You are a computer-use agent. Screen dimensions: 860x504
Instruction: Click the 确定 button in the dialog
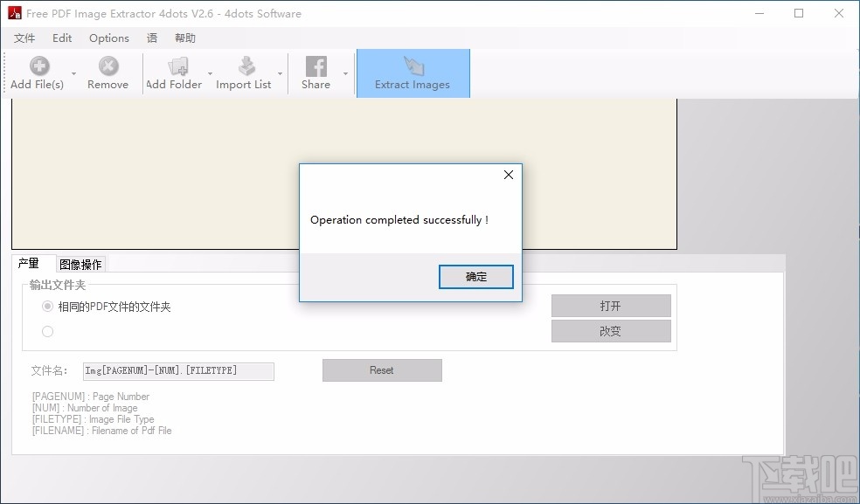(475, 277)
